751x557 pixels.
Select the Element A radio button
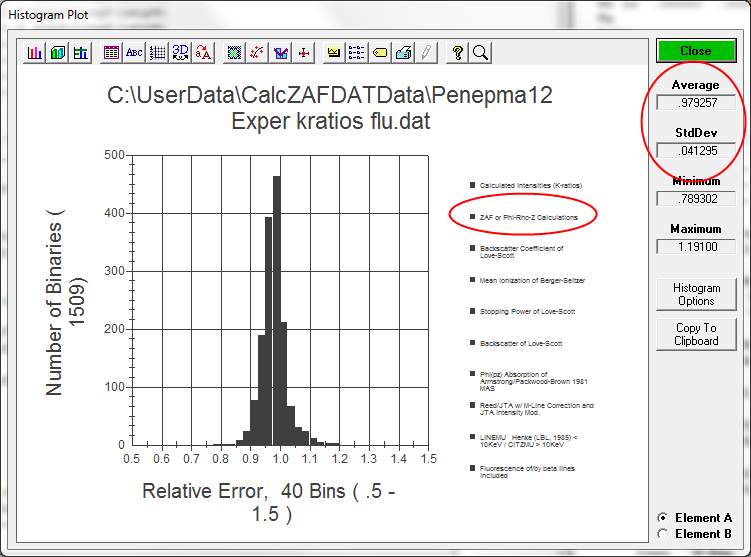tap(662, 518)
